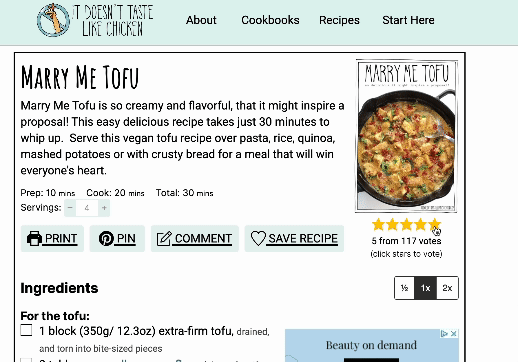Click the printer icon on Print button
The image size is (518, 362).
coord(34,238)
